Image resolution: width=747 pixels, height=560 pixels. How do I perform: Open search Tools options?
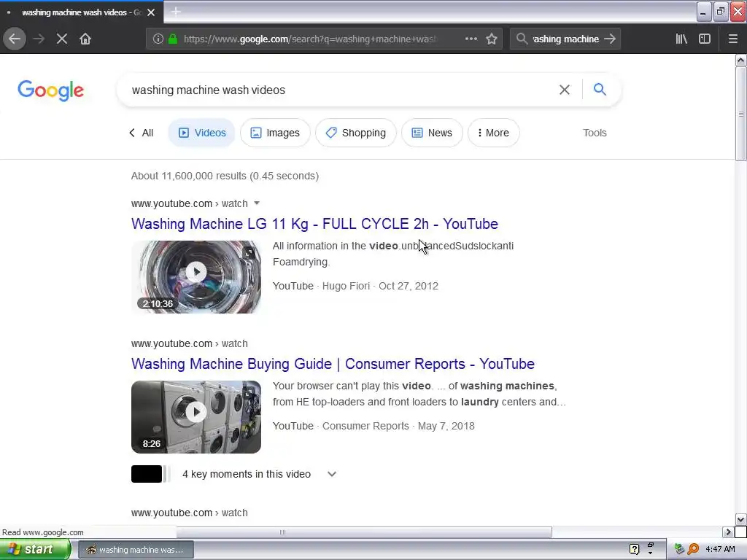(595, 133)
